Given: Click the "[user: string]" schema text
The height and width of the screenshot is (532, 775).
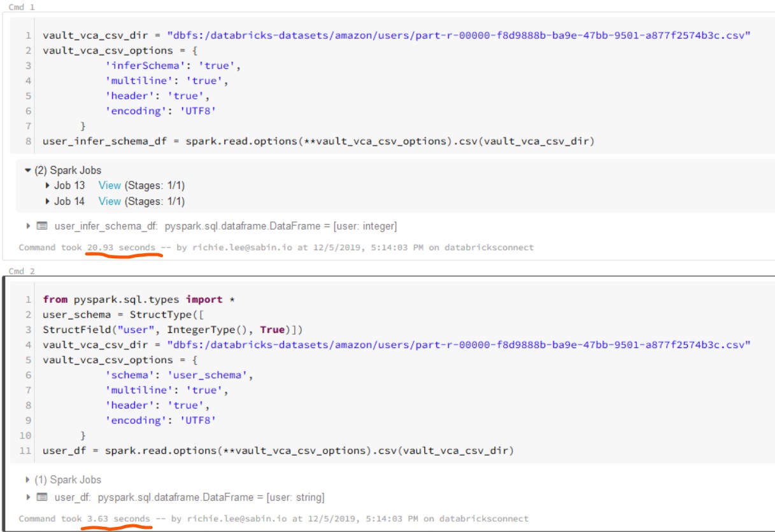Looking at the screenshot, I should point(295,496).
